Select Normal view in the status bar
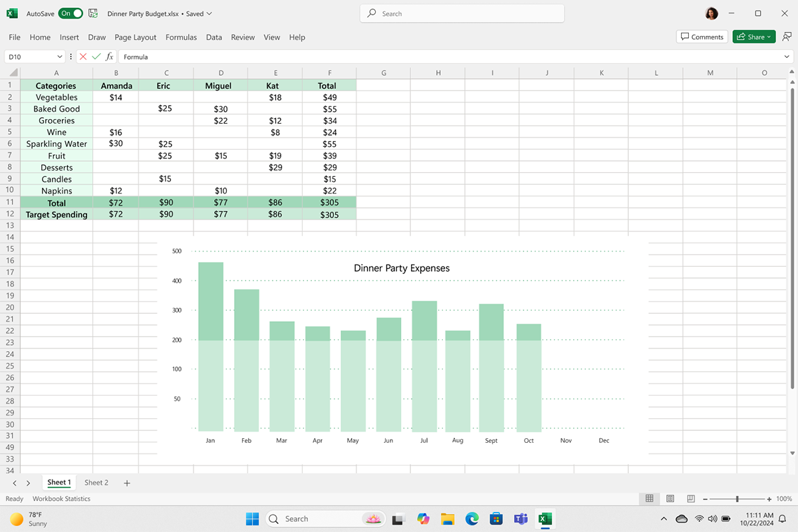Screen dimensions: 798x532 point(650,499)
